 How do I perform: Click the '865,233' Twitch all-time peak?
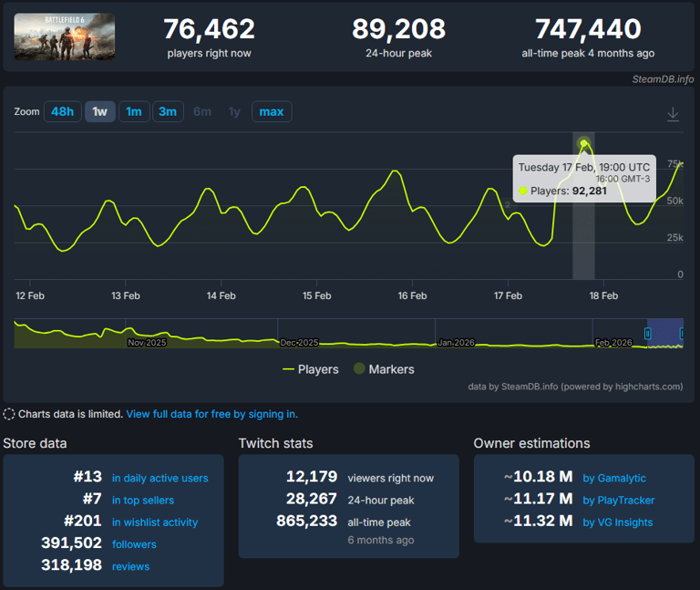coord(306,521)
